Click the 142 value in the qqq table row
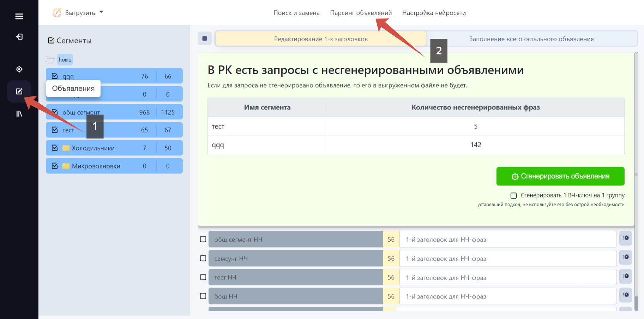Image resolution: width=644 pixels, height=319 pixels. click(476, 144)
